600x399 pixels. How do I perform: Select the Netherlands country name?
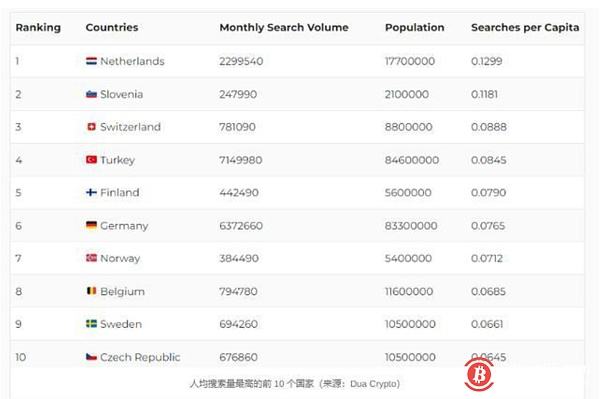[132, 61]
